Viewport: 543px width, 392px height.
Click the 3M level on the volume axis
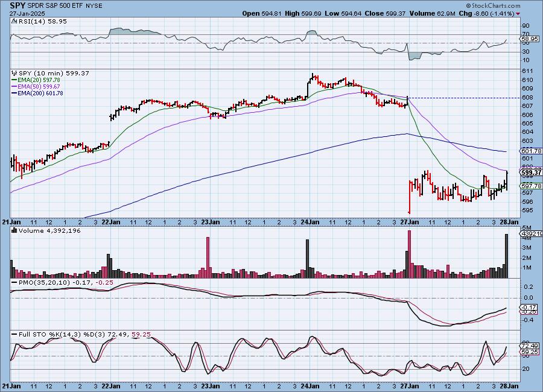(x=527, y=248)
